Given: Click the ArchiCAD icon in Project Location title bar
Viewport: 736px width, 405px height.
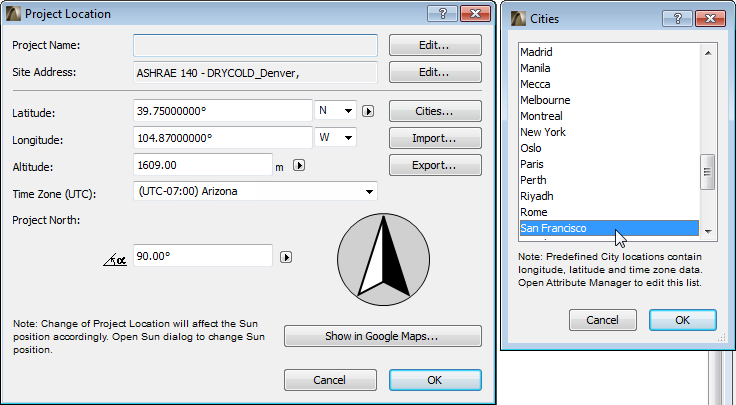Looking at the screenshot, I should click(13, 14).
